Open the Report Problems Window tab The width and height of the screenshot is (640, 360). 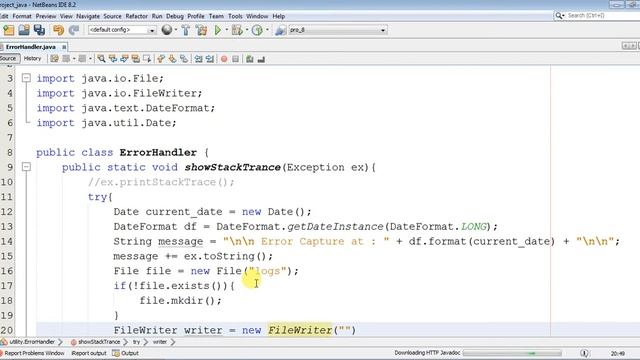tap(33, 353)
